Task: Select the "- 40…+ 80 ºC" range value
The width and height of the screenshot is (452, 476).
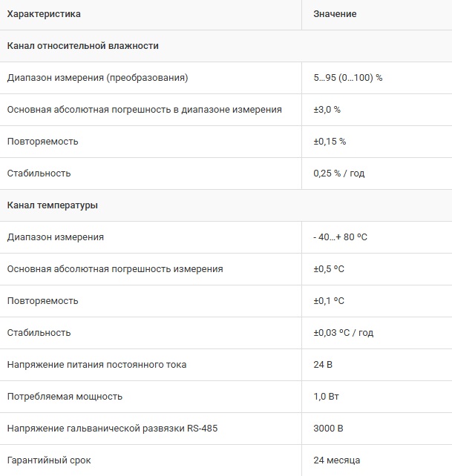Action: coord(341,237)
